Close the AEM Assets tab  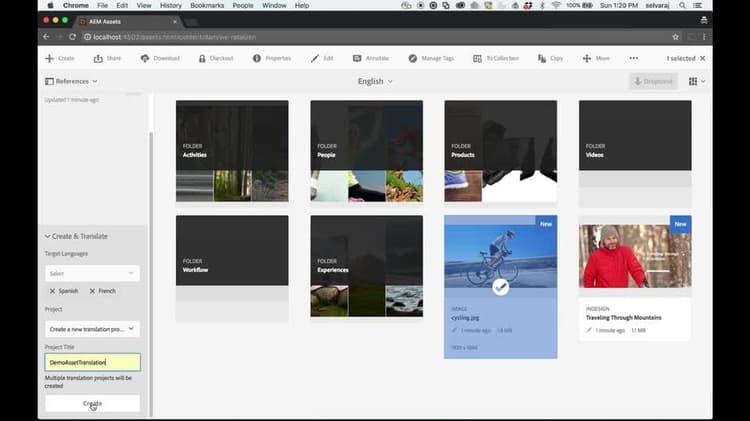(x=175, y=22)
